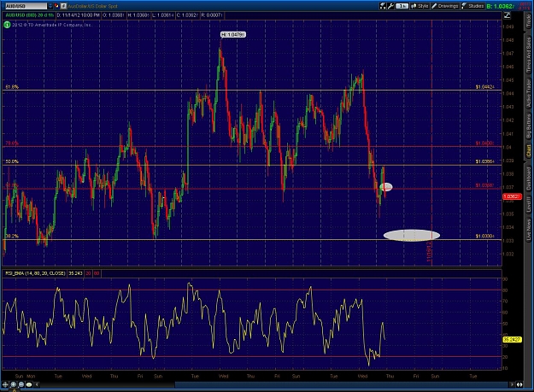Click the scroll left arrow on time axis
Viewport: 534px width, 392px height.
point(37,384)
